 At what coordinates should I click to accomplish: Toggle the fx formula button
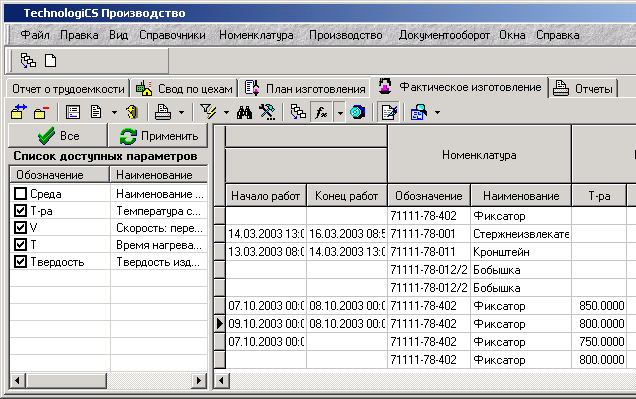point(321,112)
